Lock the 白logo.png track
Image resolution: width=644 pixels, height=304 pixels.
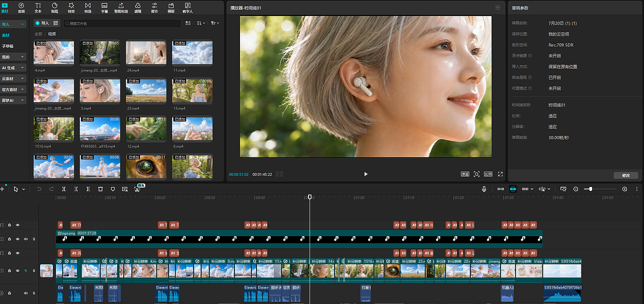(x=9, y=239)
